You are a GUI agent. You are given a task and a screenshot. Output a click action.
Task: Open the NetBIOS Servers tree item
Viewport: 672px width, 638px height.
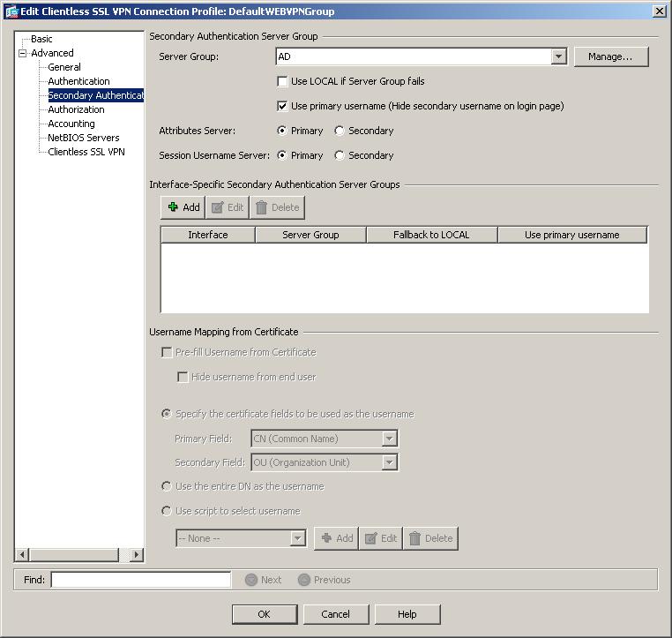(x=84, y=138)
